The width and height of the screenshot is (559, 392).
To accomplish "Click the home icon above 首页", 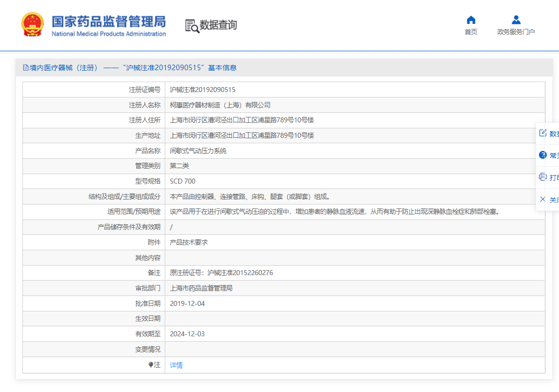I will [471, 20].
